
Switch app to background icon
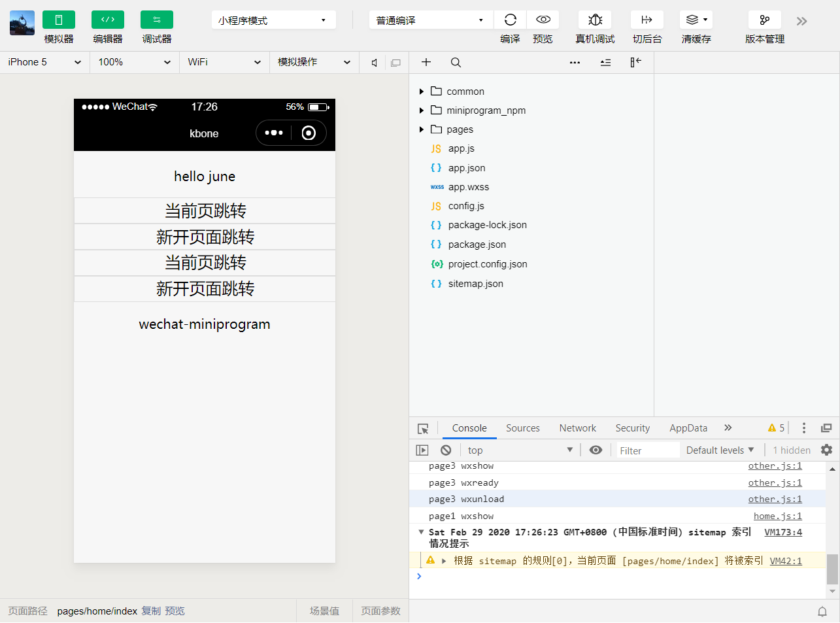coord(647,20)
